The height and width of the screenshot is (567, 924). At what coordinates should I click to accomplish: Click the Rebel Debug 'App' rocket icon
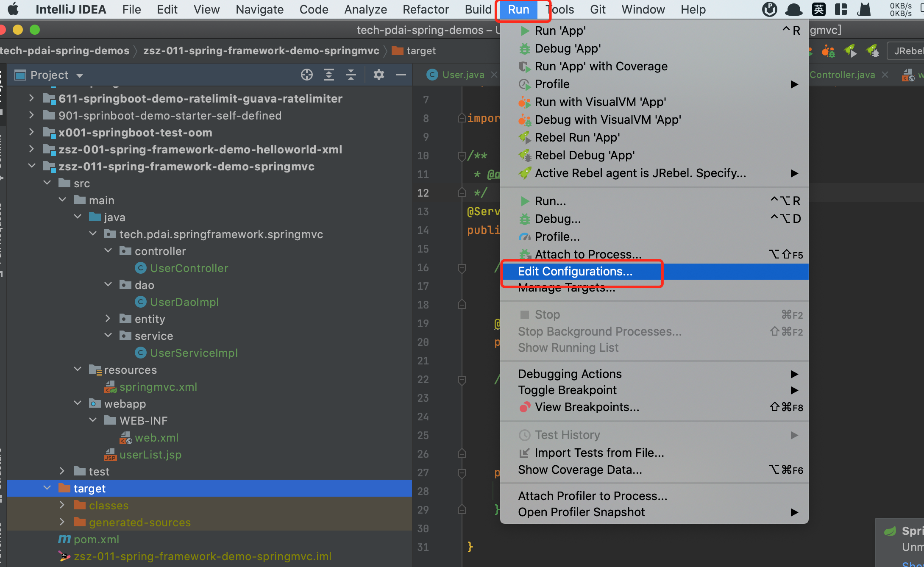click(x=525, y=156)
